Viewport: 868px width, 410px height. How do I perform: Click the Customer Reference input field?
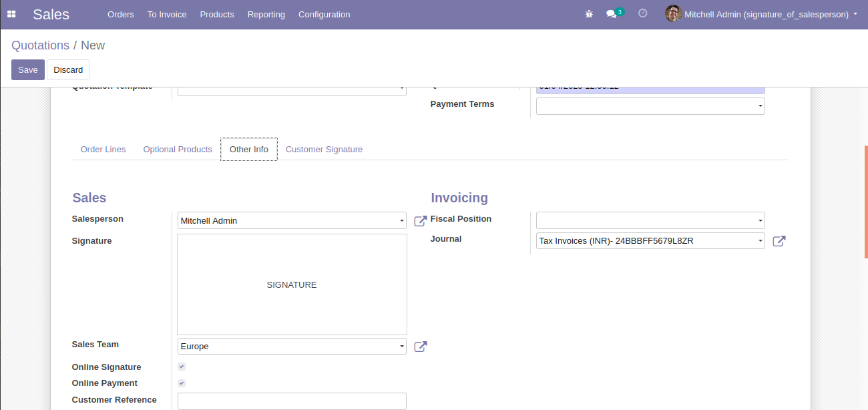[x=292, y=401]
